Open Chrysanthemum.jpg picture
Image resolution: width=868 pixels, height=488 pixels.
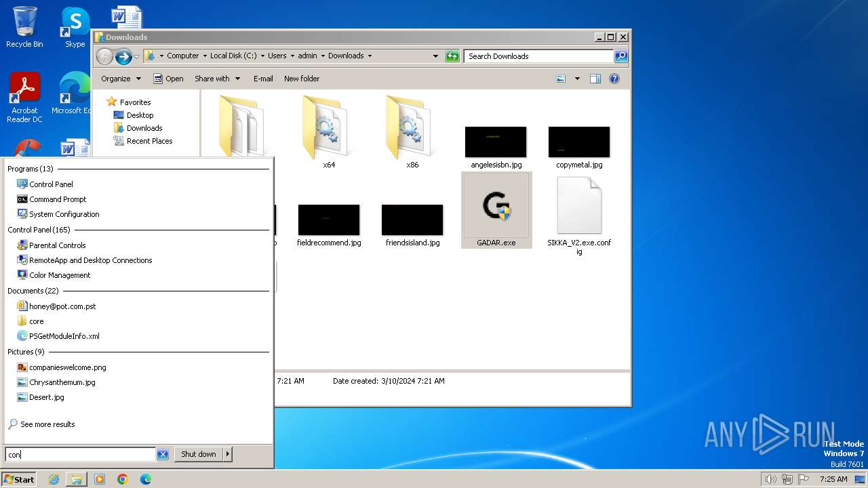tap(56, 382)
